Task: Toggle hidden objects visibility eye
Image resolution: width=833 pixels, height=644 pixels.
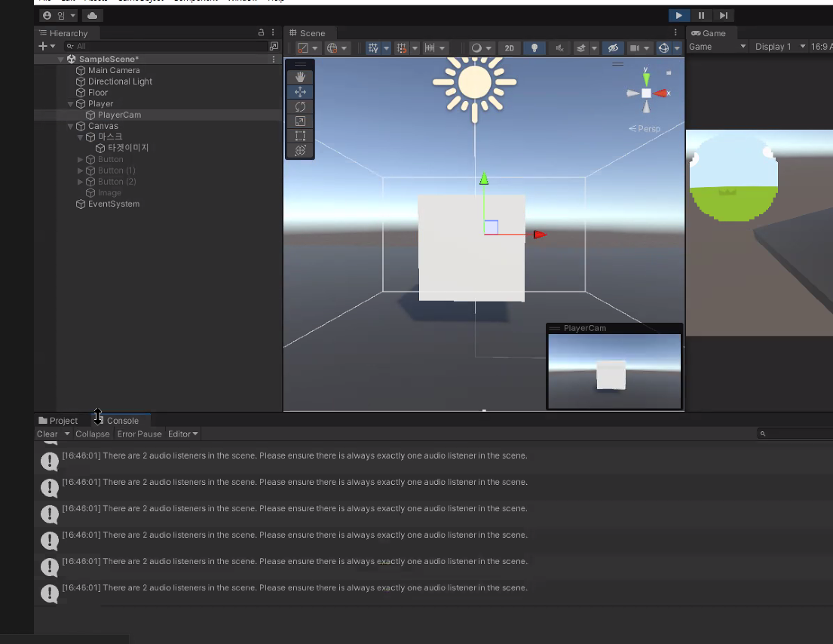Action: coord(613,48)
